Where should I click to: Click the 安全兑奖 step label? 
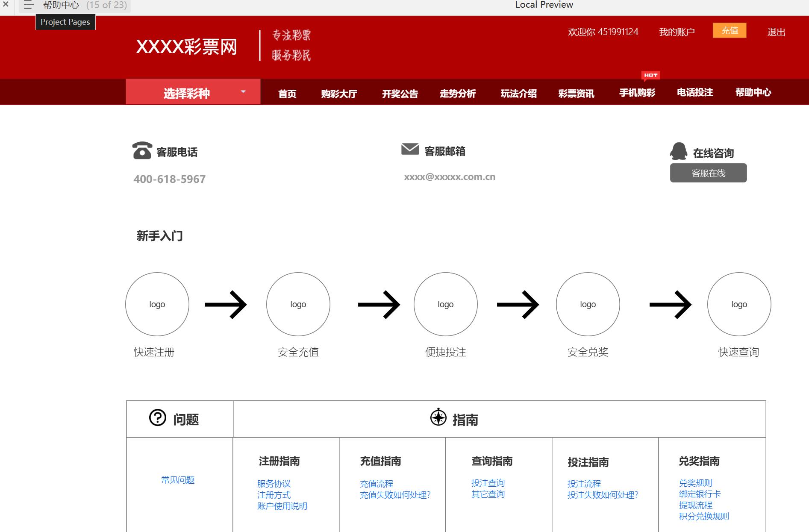pyautogui.click(x=588, y=352)
